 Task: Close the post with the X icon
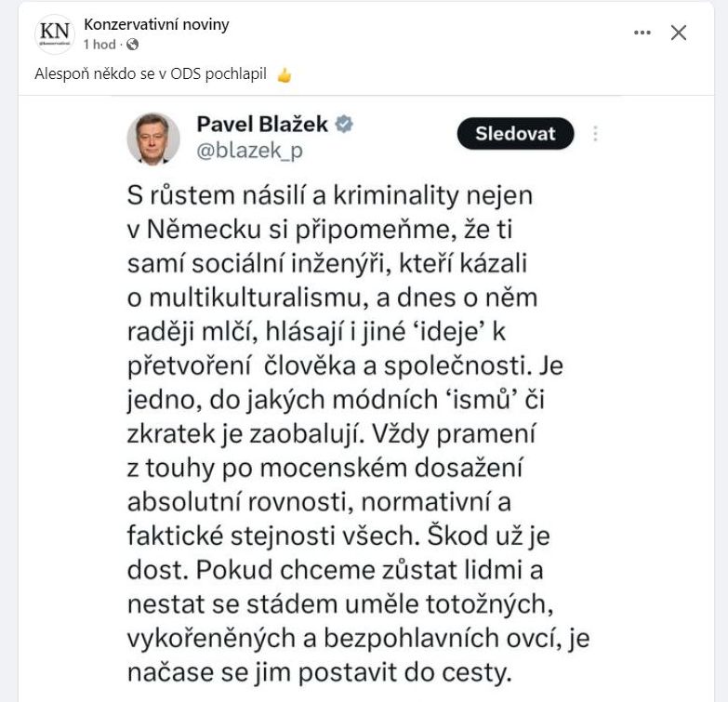point(679,33)
